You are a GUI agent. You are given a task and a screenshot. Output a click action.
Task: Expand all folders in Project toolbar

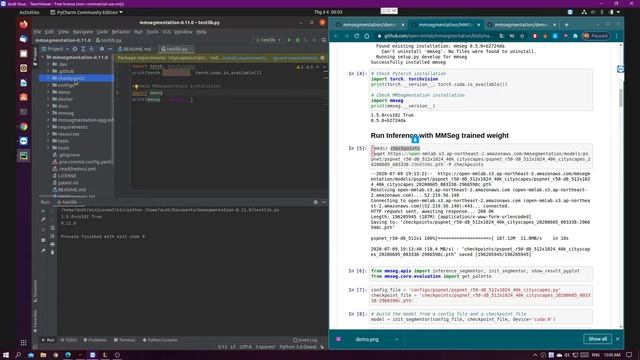[83, 49]
